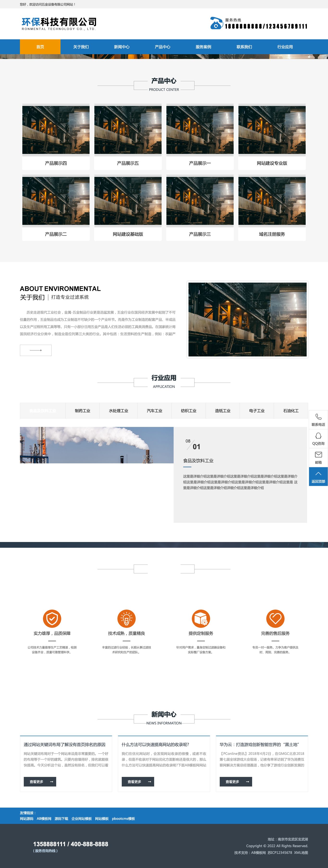Click the service hotline telephone icon

click(x=216, y=23)
